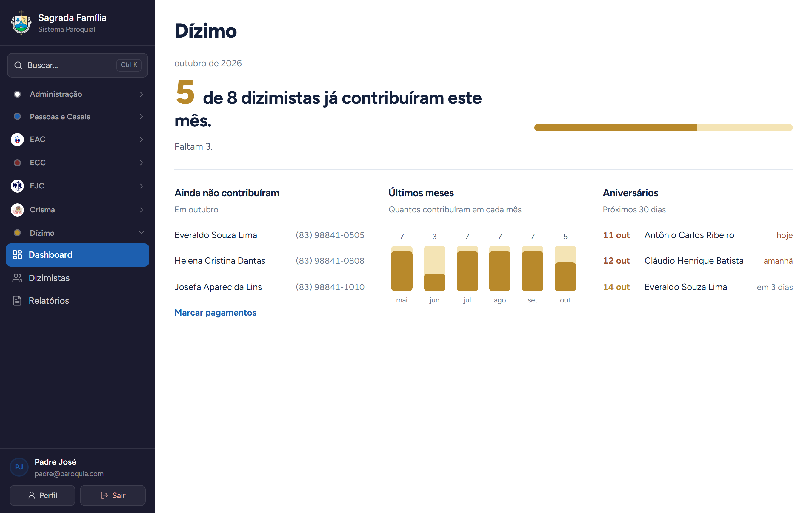Expand the EAC section chevron
Image resolution: width=812 pixels, height=513 pixels.
141,140
